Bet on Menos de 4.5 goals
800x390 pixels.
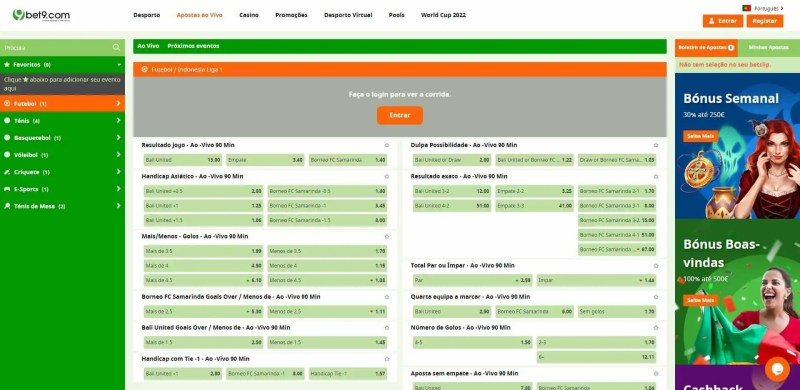point(327,280)
